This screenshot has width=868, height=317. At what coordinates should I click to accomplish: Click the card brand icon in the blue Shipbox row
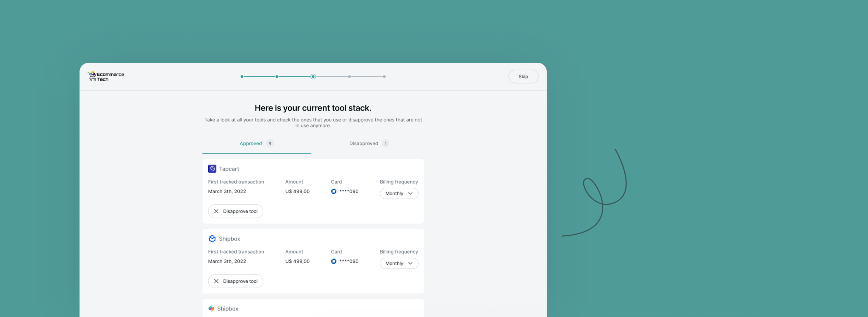pos(334,261)
